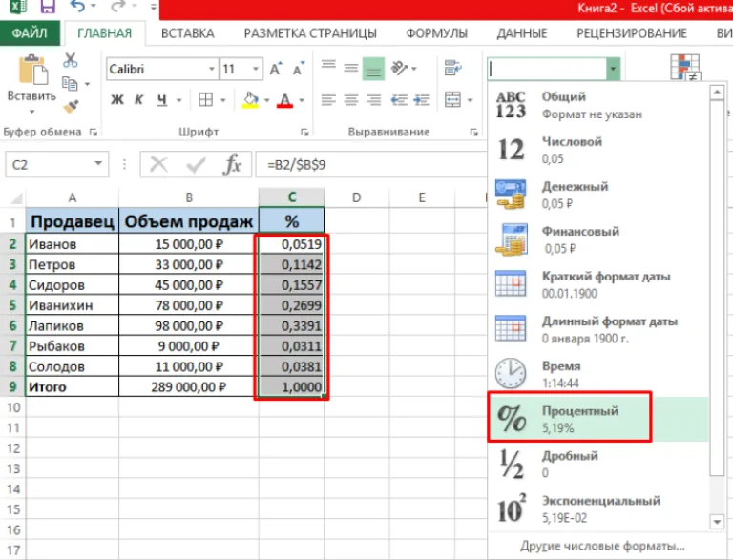Click the Redo arrow icon
The width and height of the screenshot is (733, 560).
click(117, 6)
